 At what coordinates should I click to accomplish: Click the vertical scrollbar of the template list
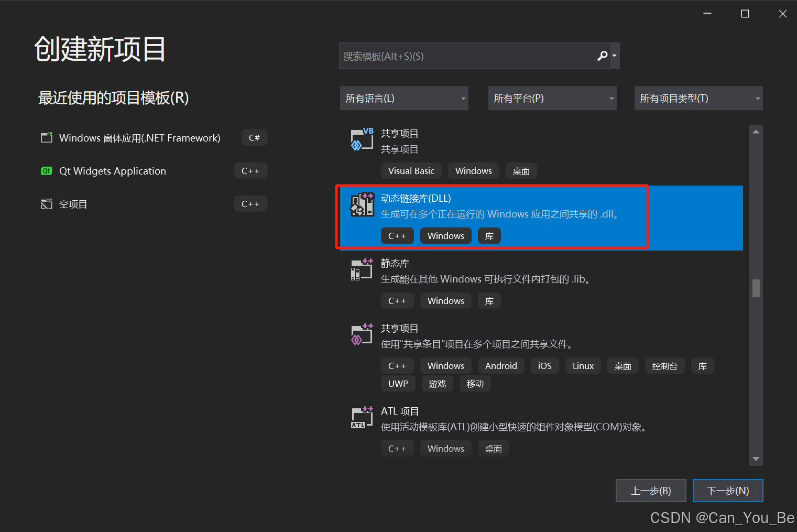pos(756,288)
